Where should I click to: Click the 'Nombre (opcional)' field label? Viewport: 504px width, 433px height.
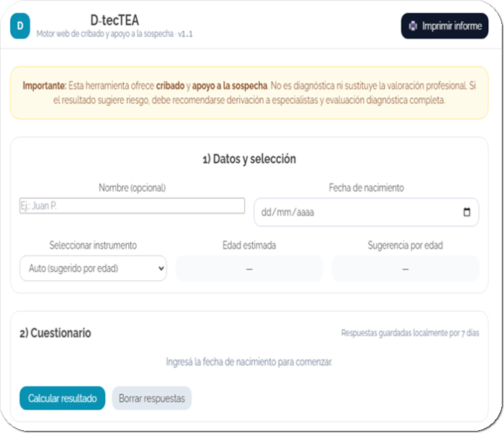(x=132, y=188)
